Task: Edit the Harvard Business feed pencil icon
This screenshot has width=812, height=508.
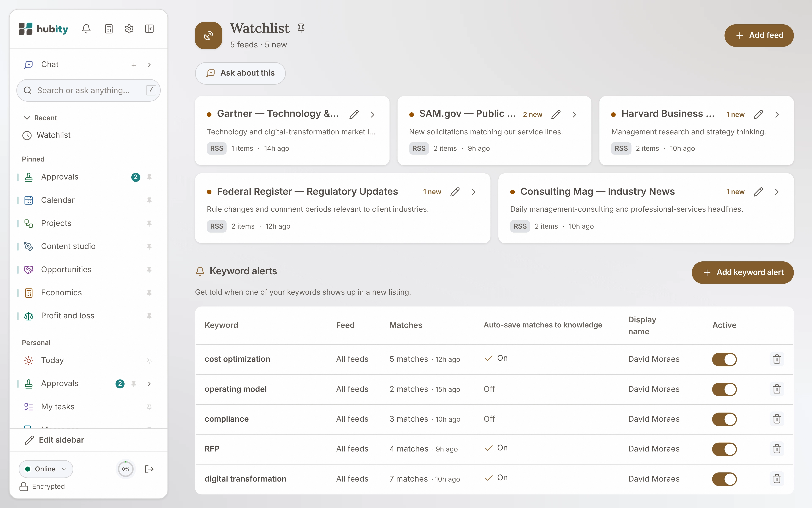Action: pos(758,115)
